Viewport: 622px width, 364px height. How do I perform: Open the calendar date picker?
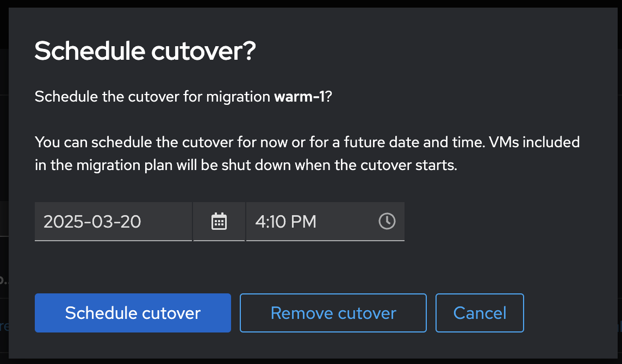click(x=219, y=222)
